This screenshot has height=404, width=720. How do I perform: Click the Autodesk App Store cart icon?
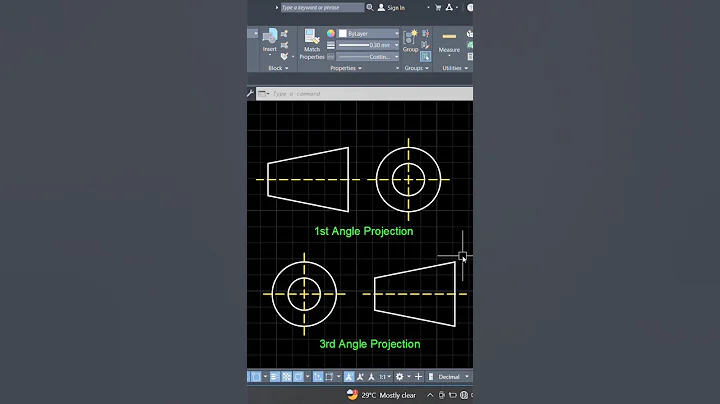pyautogui.click(x=438, y=7)
